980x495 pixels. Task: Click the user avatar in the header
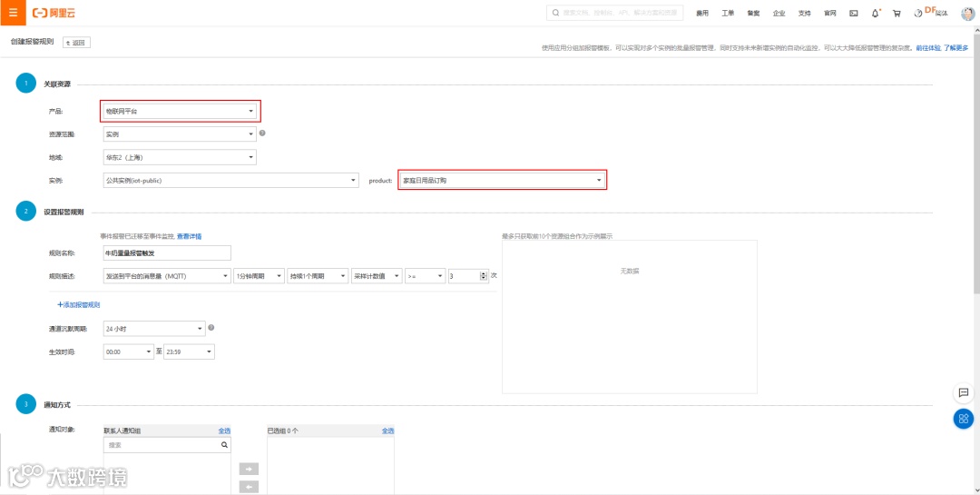[x=967, y=13]
